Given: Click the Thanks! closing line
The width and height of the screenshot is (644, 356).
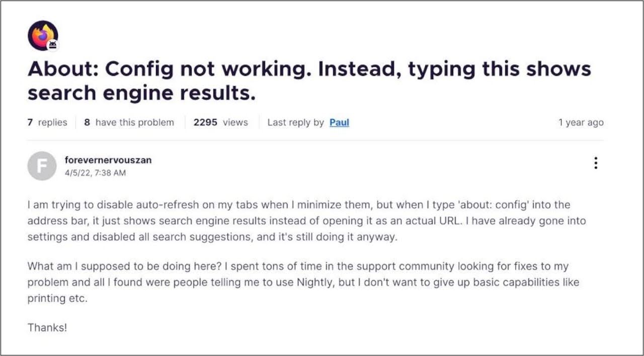Looking at the screenshot, I should click(47, 327).
